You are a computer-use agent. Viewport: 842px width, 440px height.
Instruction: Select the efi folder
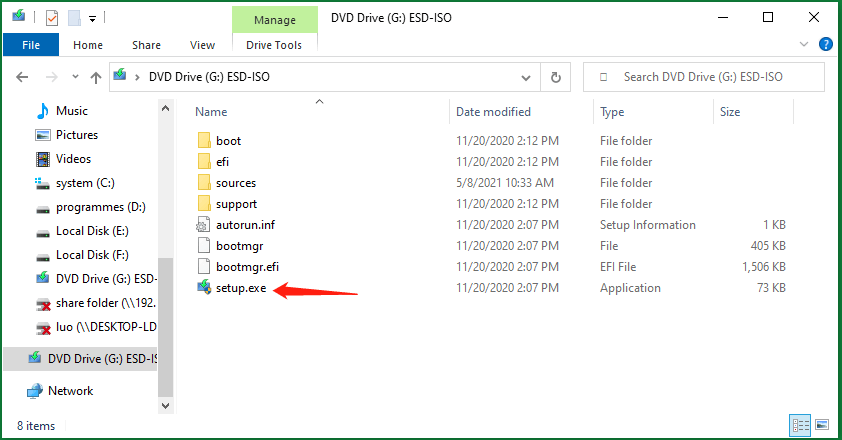tap(222, 162)
